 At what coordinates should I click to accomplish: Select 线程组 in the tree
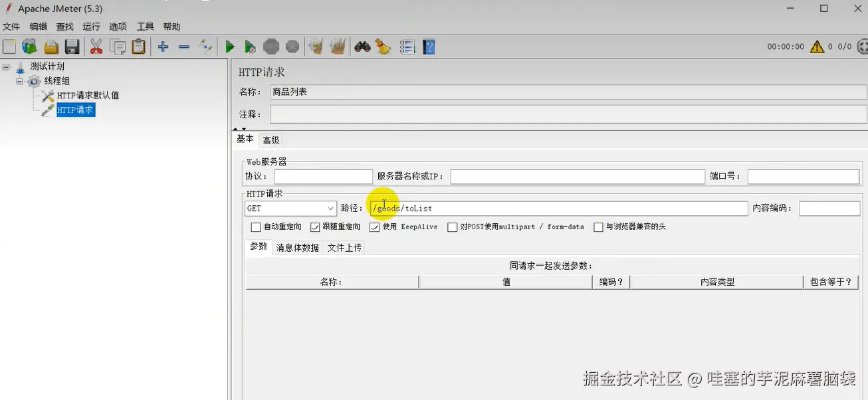pyautogui.click(x=57, y=81)
